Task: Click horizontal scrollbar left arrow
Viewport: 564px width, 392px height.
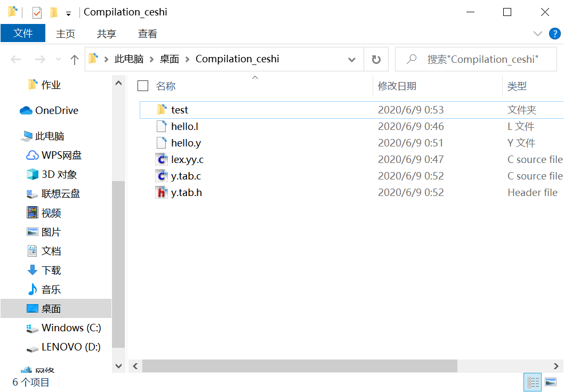Action: coord(135,366)
